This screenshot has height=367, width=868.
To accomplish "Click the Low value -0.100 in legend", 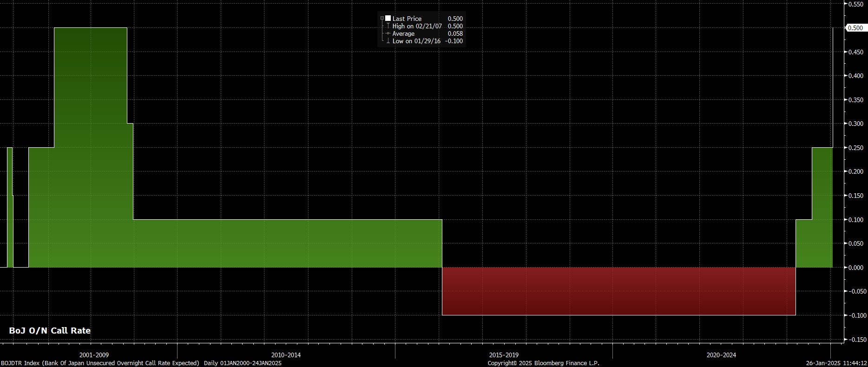I will (x=454, y=41).
